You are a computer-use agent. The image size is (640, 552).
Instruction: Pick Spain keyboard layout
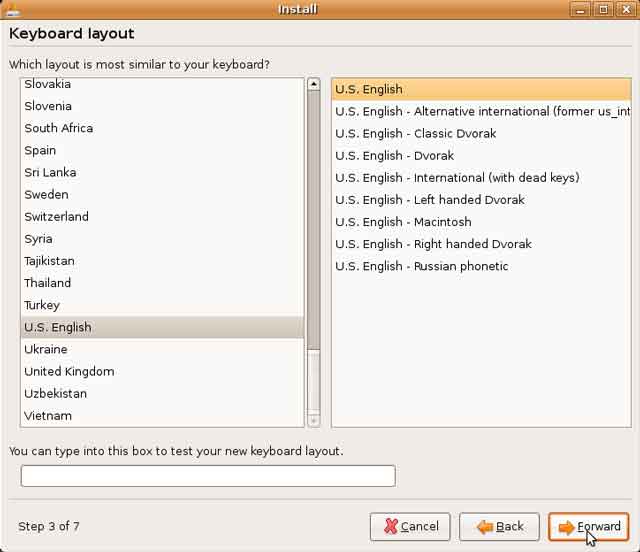pyautogui.click(x=40, y=150)
